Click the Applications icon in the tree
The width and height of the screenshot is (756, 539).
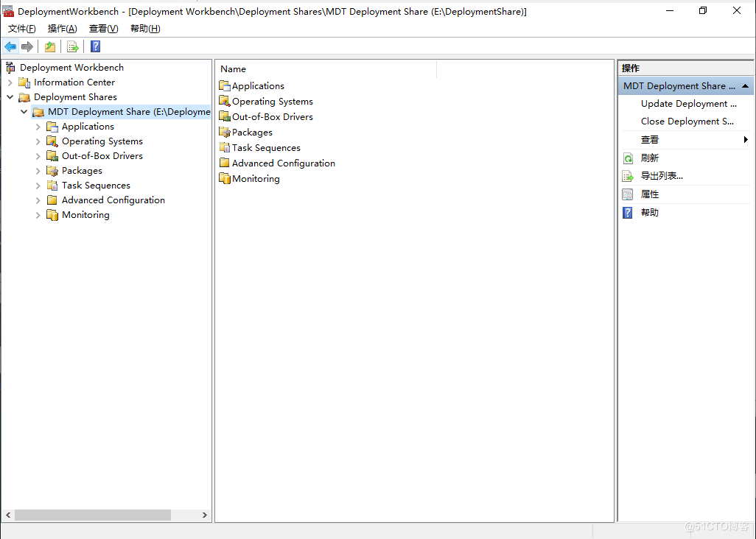[52, 127]
